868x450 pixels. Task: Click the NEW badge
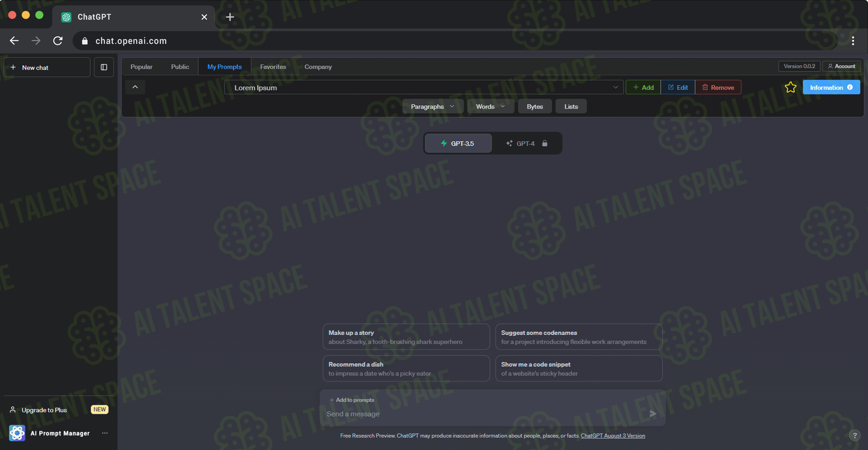(x=99, y=410)
